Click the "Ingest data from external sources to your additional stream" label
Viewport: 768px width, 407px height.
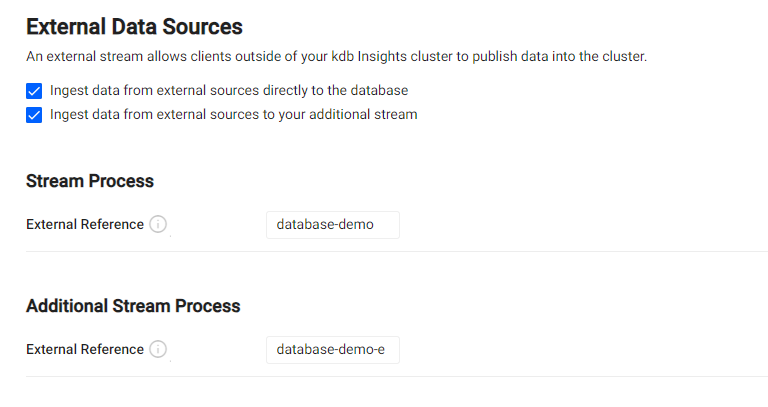tap(234, 114)
